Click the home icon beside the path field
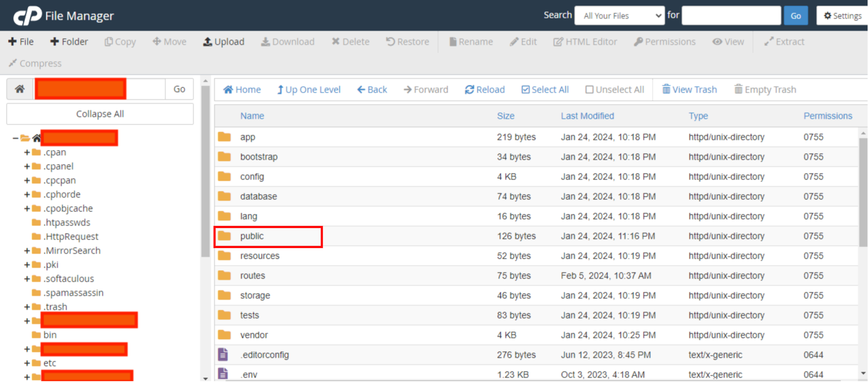 click(20, 89)
